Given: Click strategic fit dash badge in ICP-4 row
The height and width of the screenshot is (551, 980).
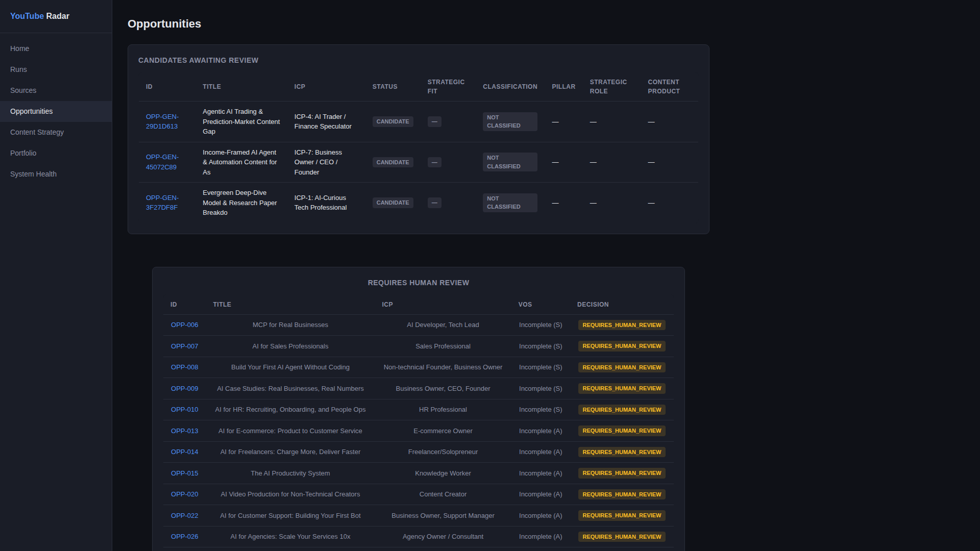Looking at the screenshot, I should (434, 121).
